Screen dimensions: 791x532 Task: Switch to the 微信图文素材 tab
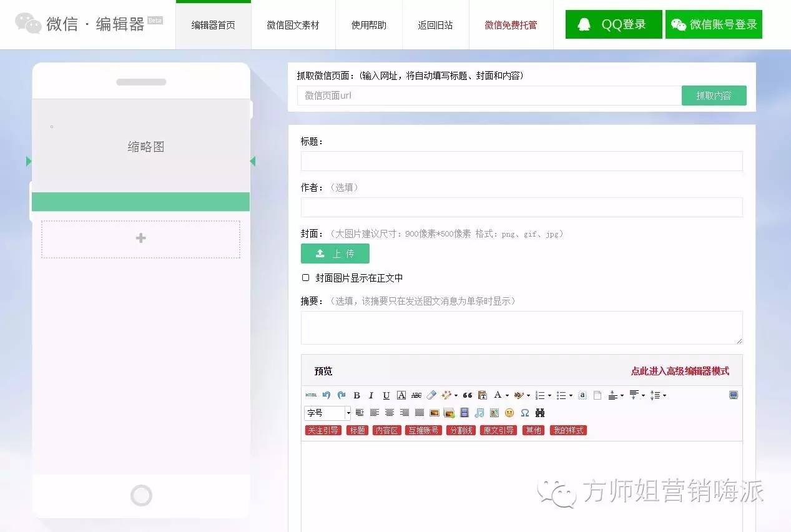click(293, 25)
